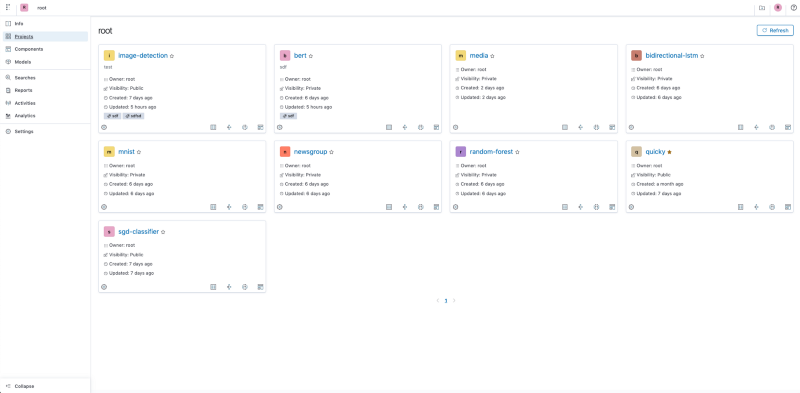Open the user avatar menu
This screenshot has height=393, width=800.
(778, 8)
